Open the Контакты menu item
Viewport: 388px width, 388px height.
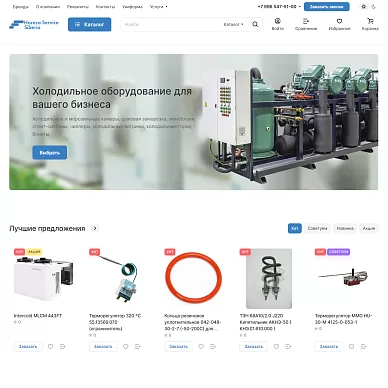[x=105, y=7]
